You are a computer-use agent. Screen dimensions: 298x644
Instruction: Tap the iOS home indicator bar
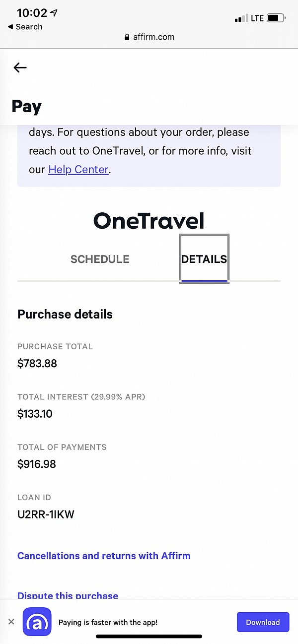pyautogui.click(x=149, y=636)
